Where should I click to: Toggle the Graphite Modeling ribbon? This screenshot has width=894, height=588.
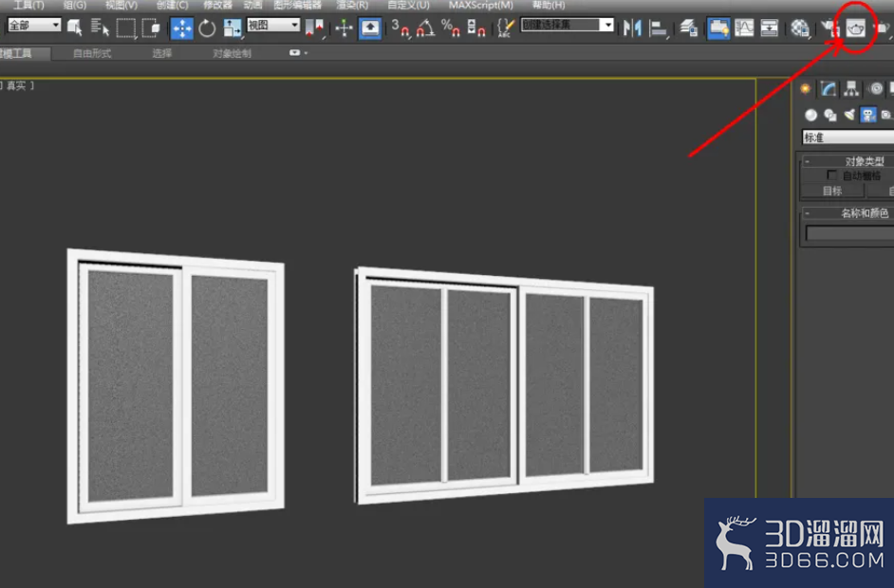pos(718,28)
